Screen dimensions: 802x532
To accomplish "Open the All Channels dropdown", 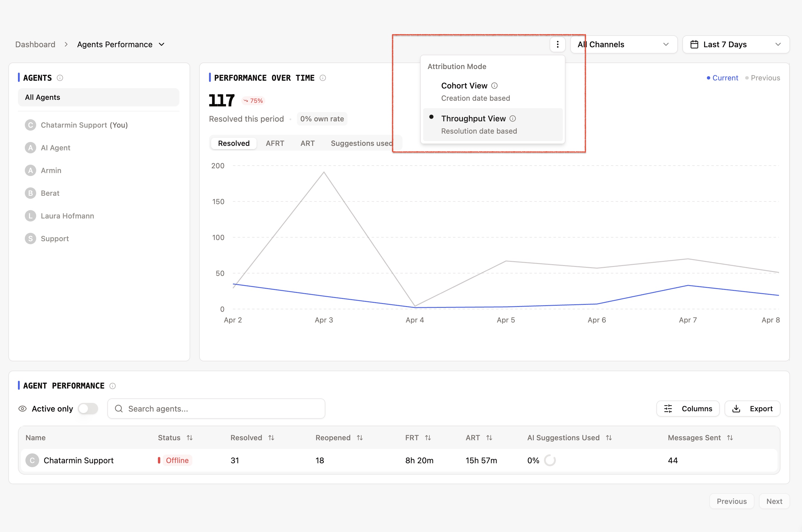I will (623, 45).
